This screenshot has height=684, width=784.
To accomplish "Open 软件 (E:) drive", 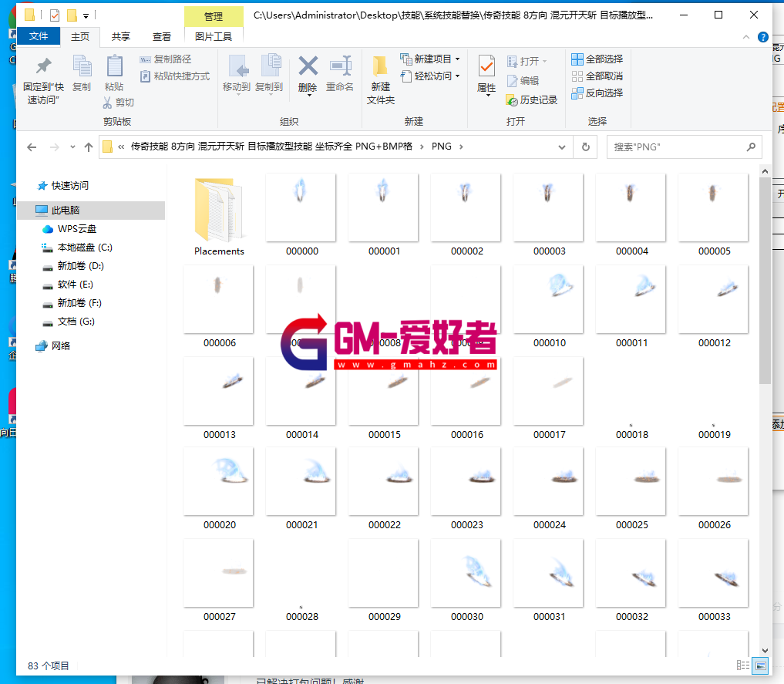I will tap(75, 285).
